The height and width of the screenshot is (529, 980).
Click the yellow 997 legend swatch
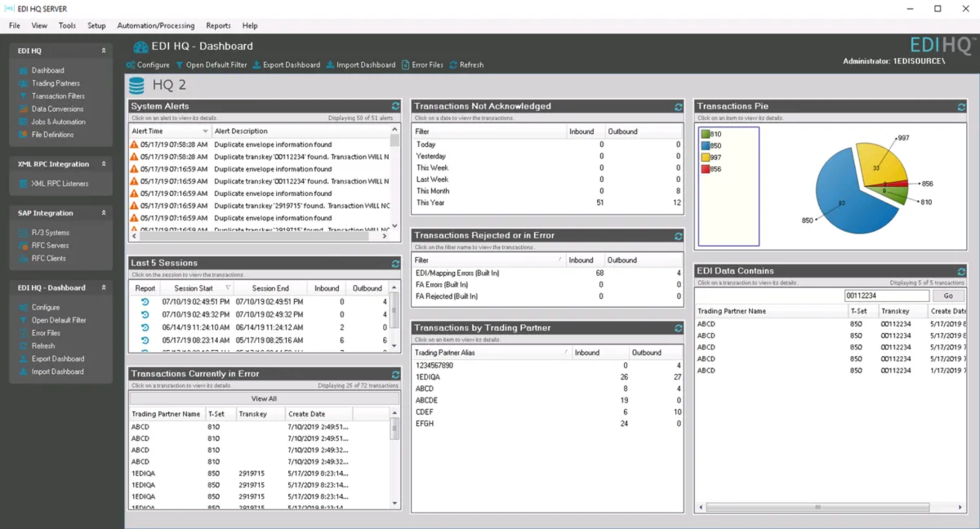[705, 158]
